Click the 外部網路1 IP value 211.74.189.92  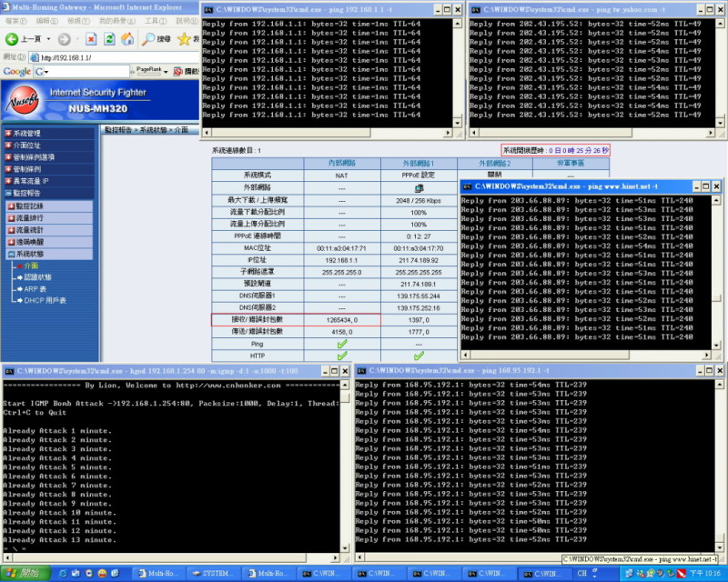click(419, 260)
